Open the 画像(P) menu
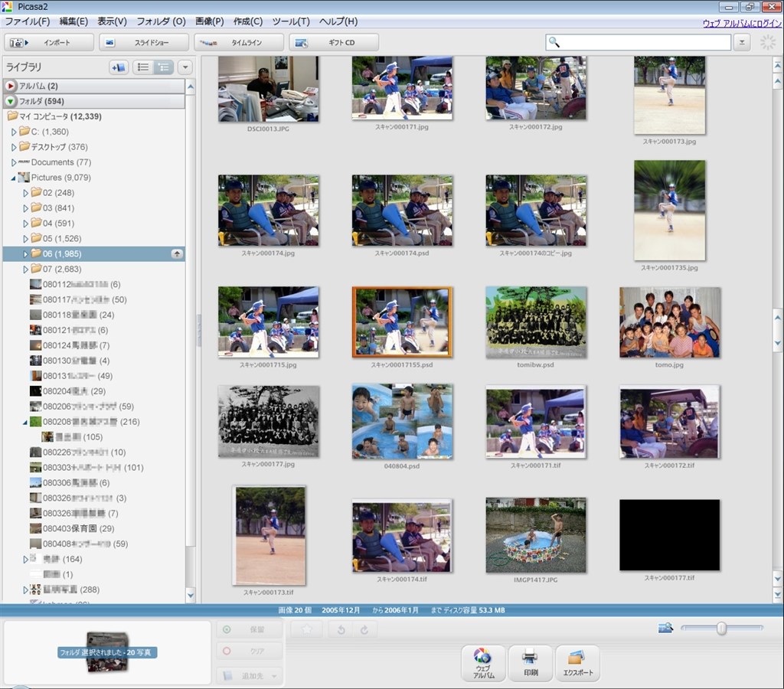The image size is (784, 689). 208,21
